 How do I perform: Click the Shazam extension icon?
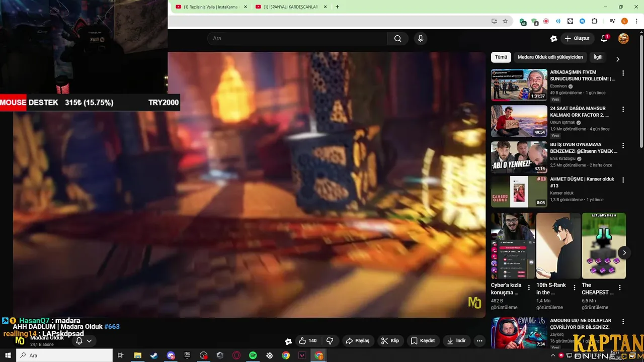582,21
